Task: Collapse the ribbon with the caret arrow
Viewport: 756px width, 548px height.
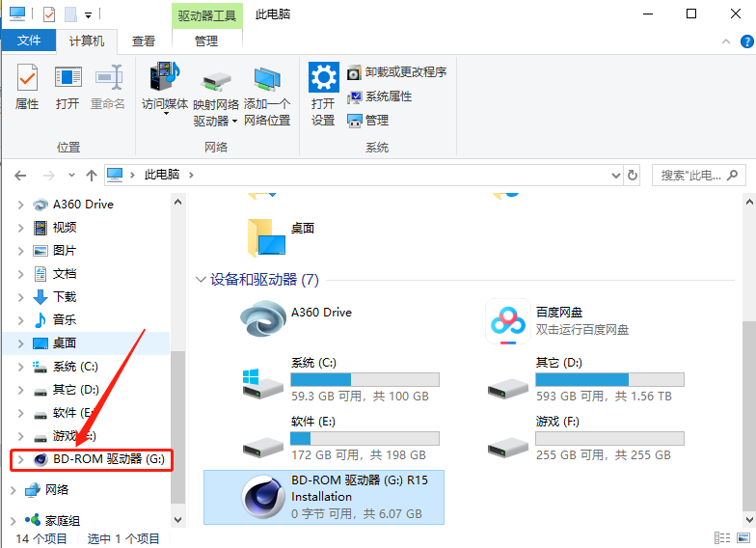Action: click(x=726, y=42)
